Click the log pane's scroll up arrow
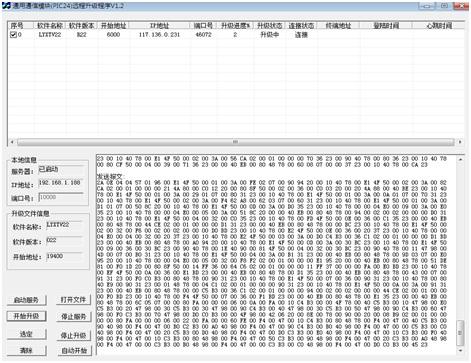 460,160
